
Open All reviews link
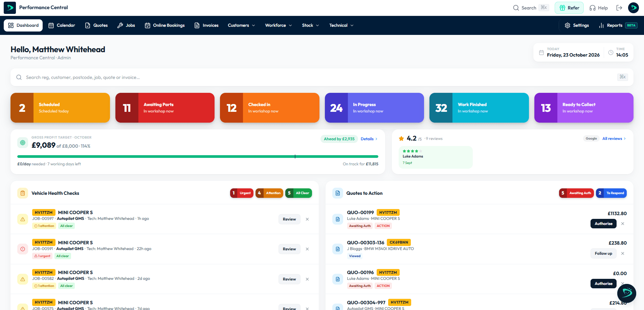pyautogui.click(x=614, y=139)
